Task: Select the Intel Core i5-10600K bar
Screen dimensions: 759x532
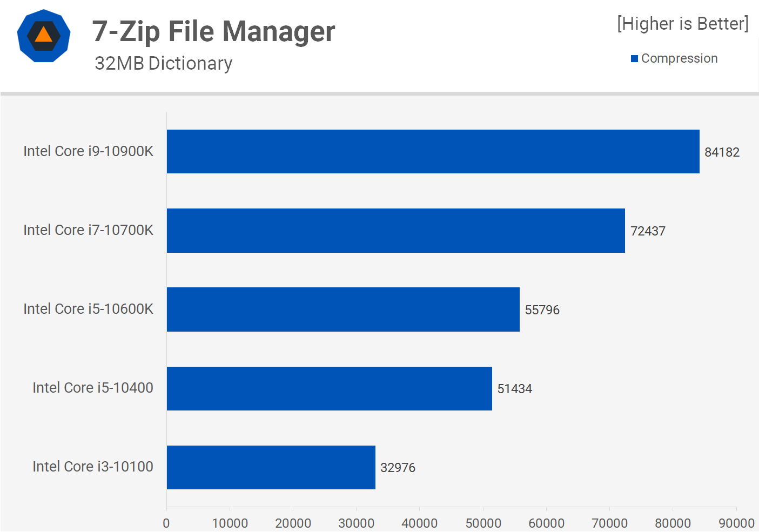Action: click(343, 309)
